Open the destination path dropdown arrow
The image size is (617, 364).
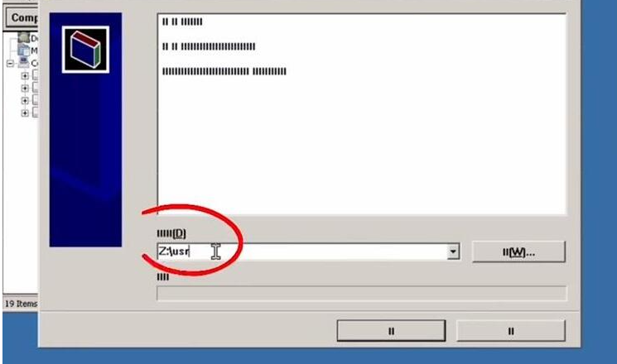453,251
